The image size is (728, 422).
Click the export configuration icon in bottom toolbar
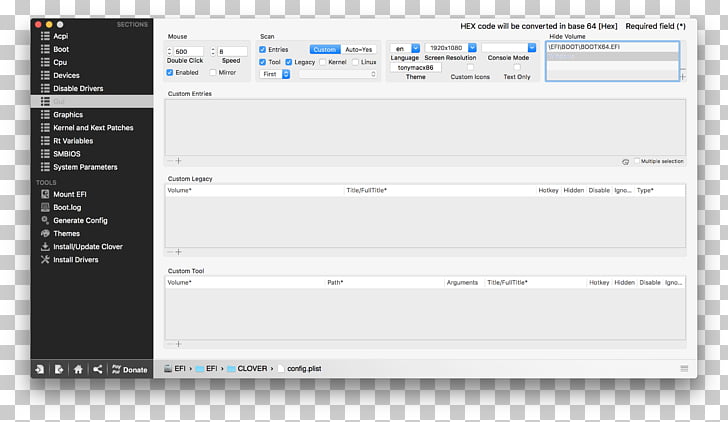pyautogui.click(x=58, y=369)
